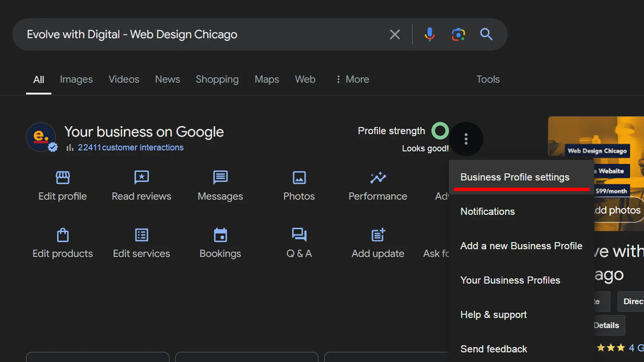Click the Directions button in the knowledge panel
Image resolution: width=644 pixels, height=362 pixels.
(x=631, y=301)
